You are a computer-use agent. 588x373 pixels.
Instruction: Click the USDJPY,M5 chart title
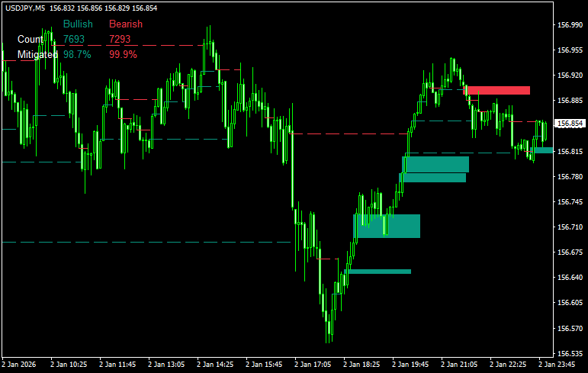click(x=24, y=8)
